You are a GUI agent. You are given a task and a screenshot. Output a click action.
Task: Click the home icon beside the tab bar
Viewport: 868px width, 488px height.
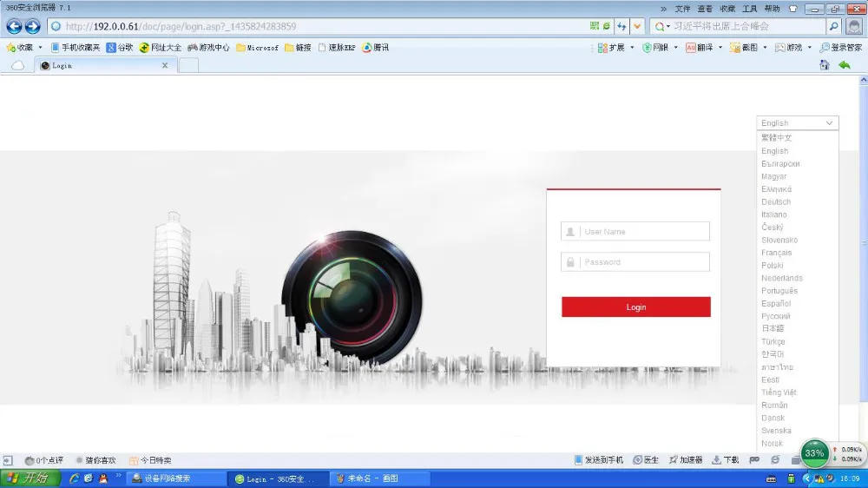click(x=825, y=65)
